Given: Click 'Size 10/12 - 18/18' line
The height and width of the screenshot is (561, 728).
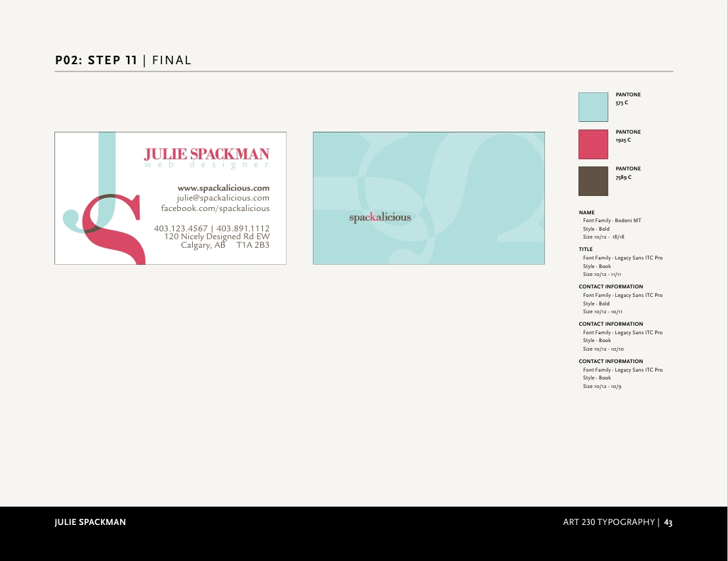Looking at the screenshot, I should click(603, 237).
